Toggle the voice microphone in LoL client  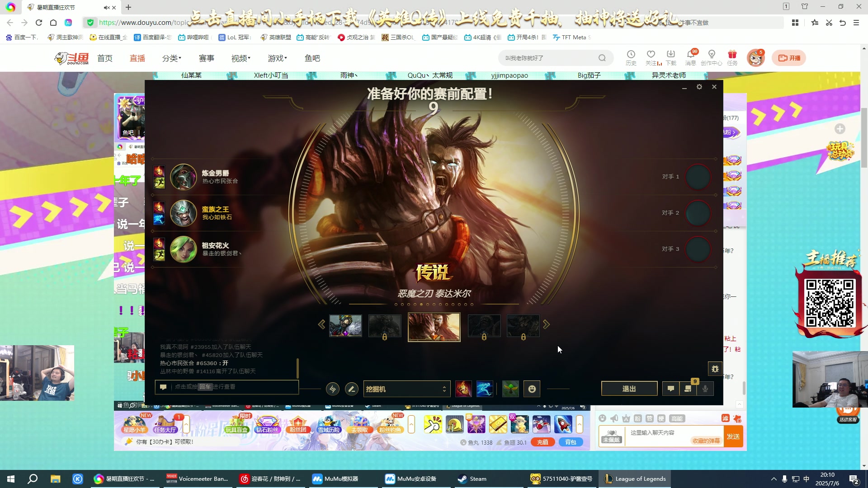705,389
